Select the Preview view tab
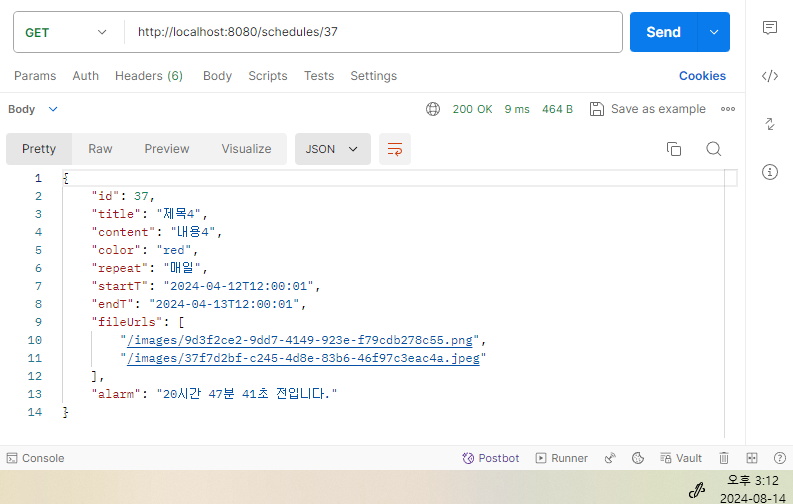793x504 pixels. click(167, 149)
